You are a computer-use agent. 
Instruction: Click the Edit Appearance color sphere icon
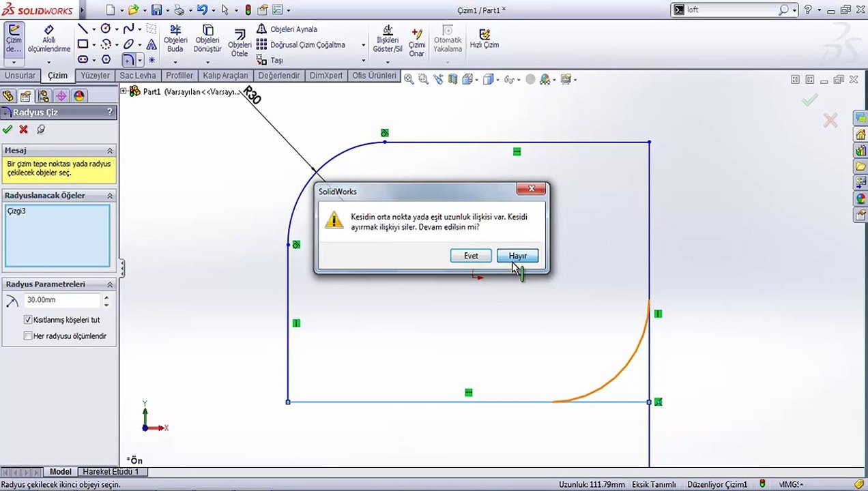pos(530,79)
